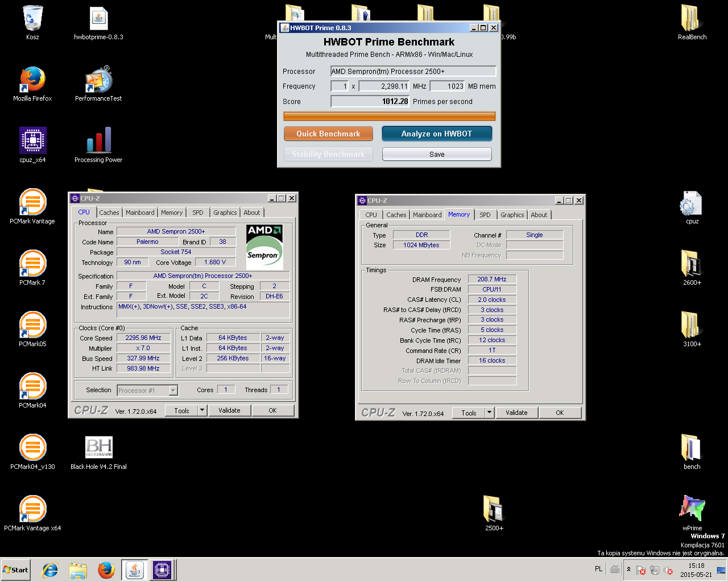Switch to CPU-Z taskbar button
The width and height of the screenshot is (728, 582).
click(x=162, y=570)
